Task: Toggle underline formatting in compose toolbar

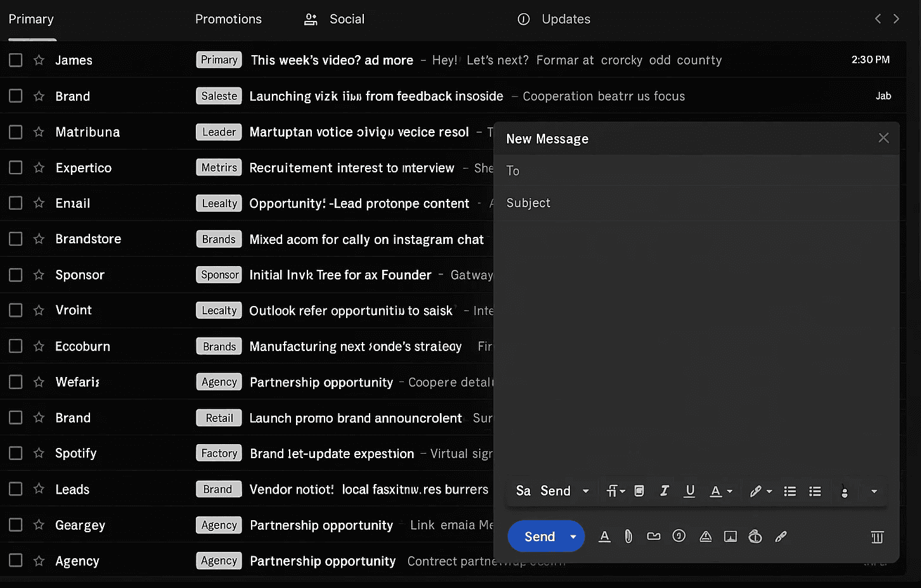Action: point(690,491)
